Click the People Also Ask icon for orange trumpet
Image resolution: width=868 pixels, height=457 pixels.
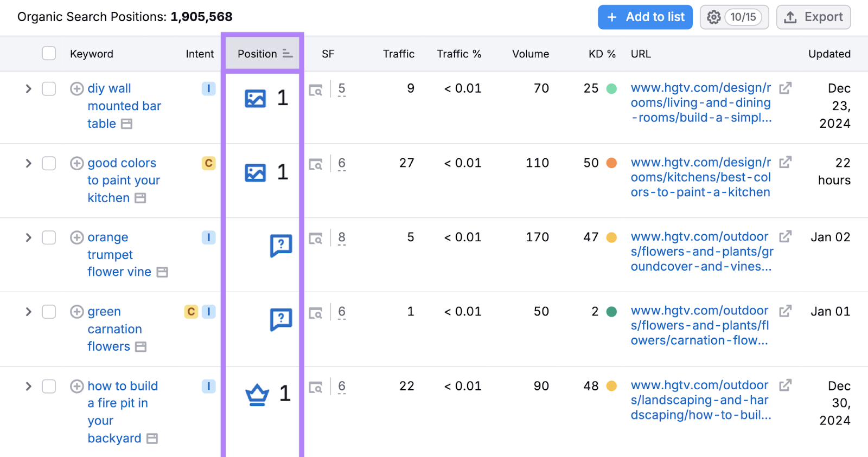281,246
